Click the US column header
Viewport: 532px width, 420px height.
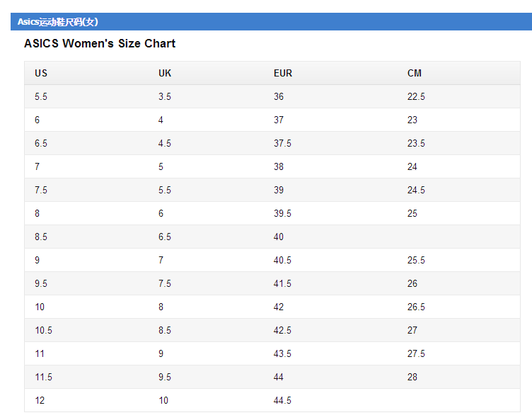coord(41,74)
